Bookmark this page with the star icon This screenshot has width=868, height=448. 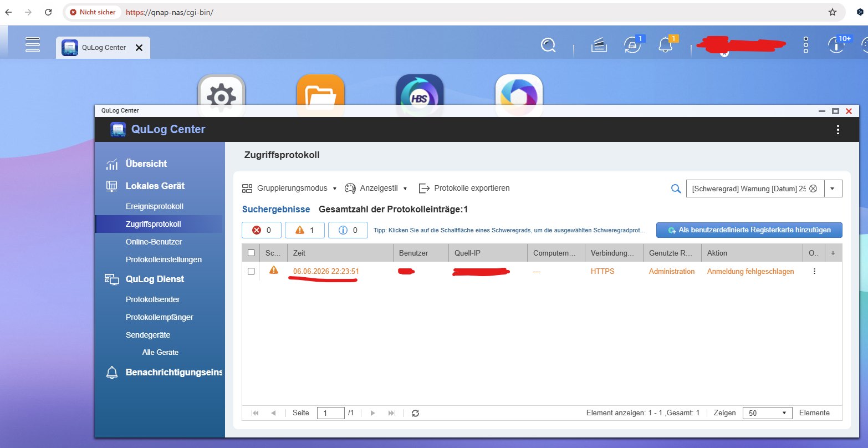832,12
